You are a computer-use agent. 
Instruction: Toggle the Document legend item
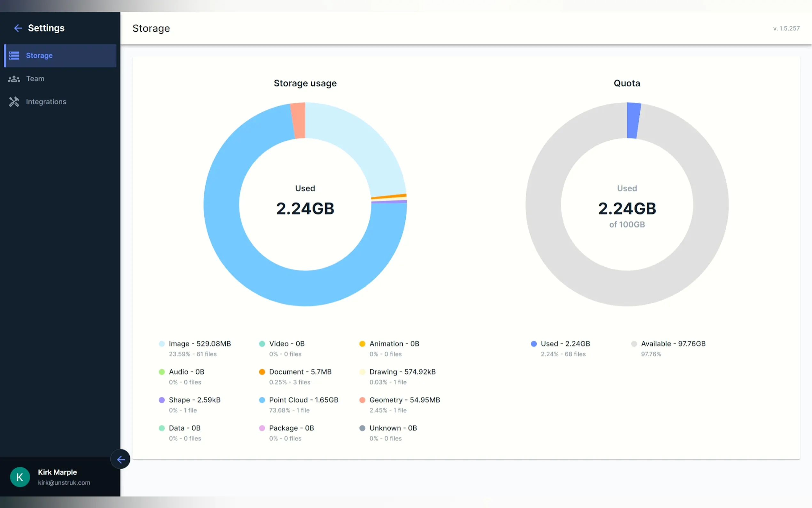tap(300, 372)
